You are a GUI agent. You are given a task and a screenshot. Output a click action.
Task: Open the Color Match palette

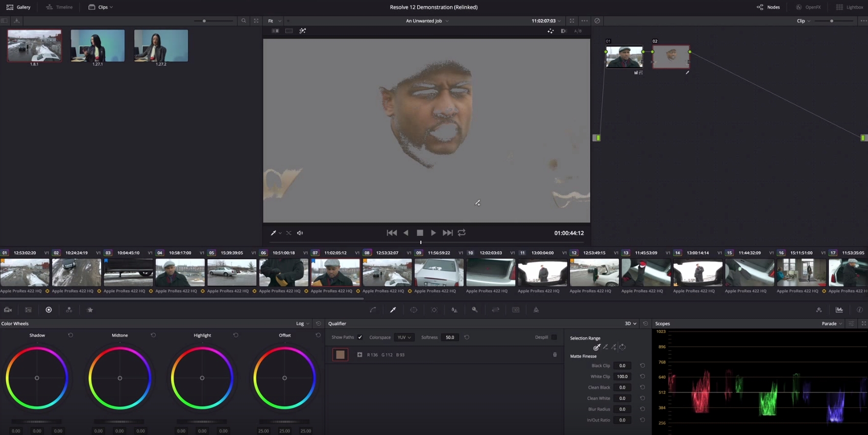[x=28, y=310]
